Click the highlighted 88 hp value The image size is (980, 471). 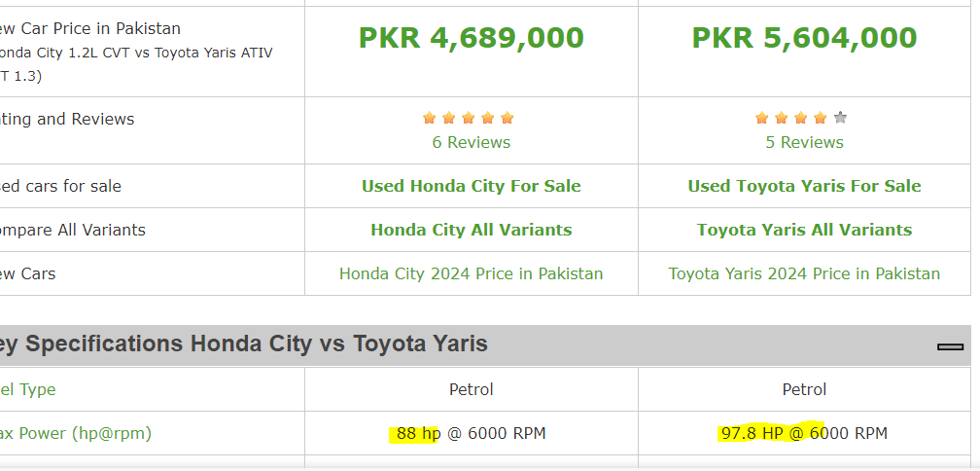(418, 433)
